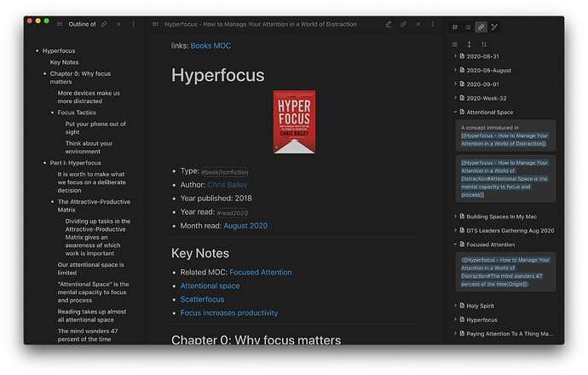Click the Hyperfocus book cover image

pyautogui.click(x=294, y=122)
